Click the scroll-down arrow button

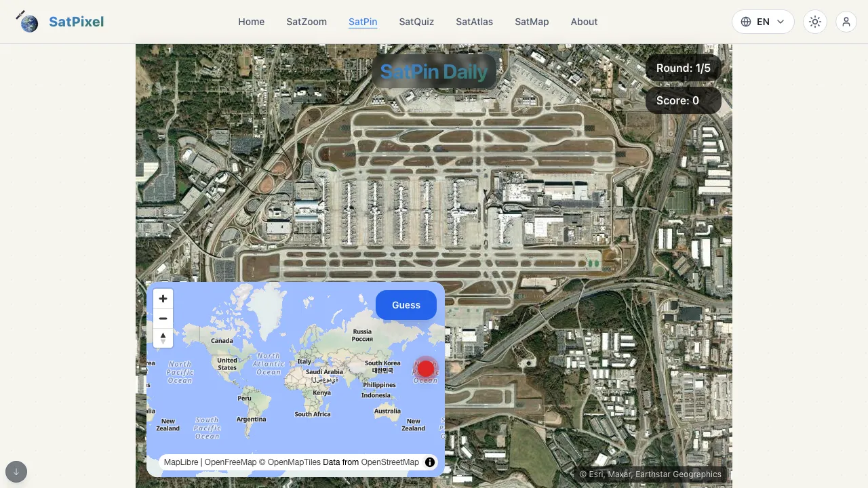(16, 472)
